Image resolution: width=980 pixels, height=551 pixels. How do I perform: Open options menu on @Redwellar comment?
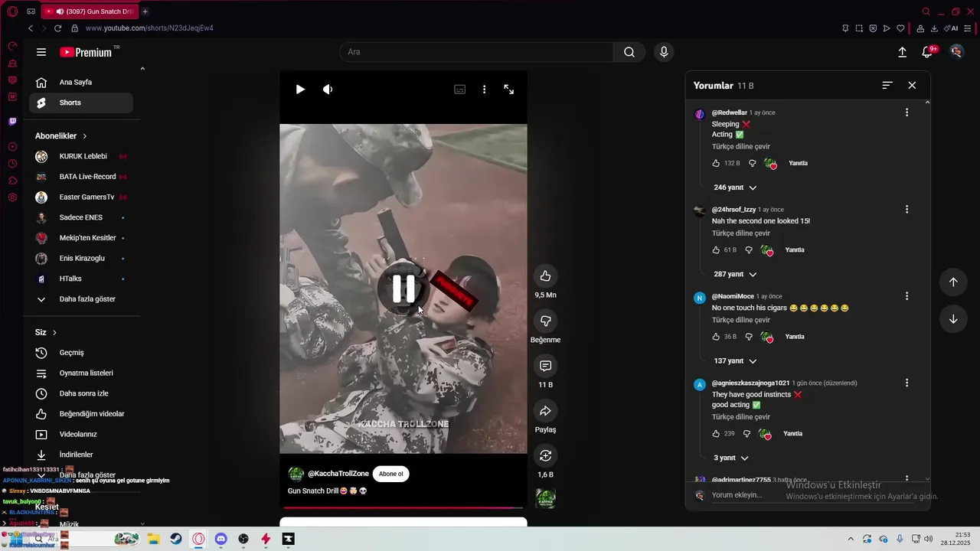(907, 112)
